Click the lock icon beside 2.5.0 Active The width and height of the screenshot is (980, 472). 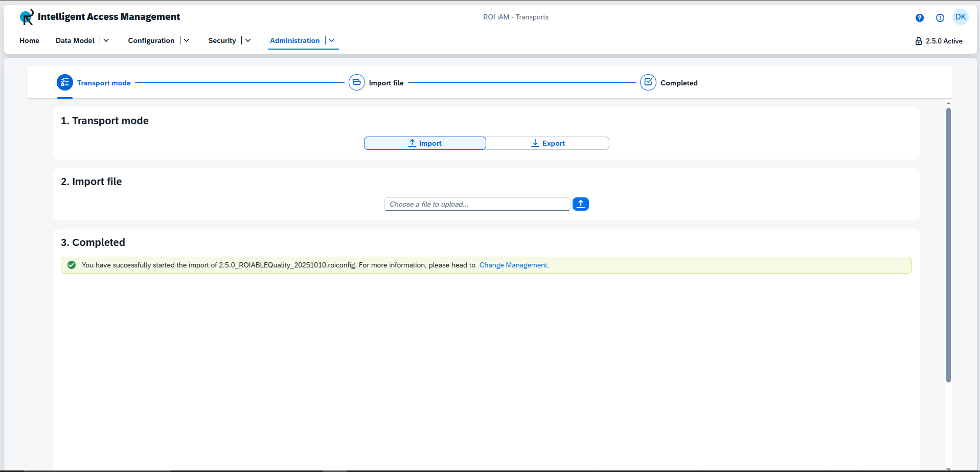click(919, 41)
